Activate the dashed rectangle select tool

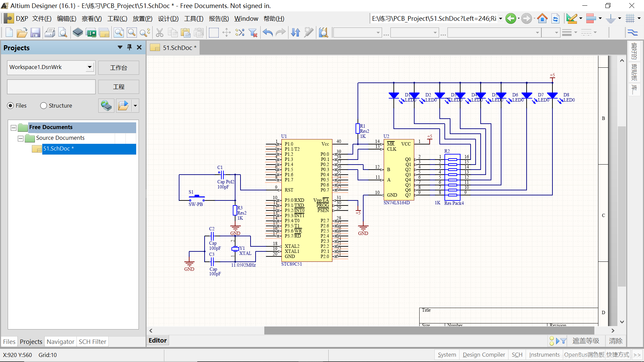click(x=214, y=33)
